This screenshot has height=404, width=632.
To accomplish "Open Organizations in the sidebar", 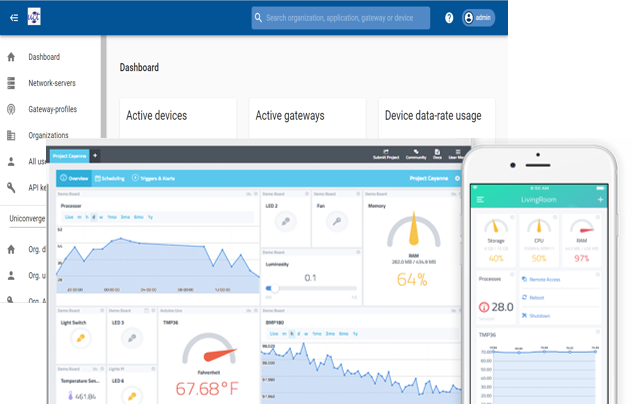I will 48,135.
